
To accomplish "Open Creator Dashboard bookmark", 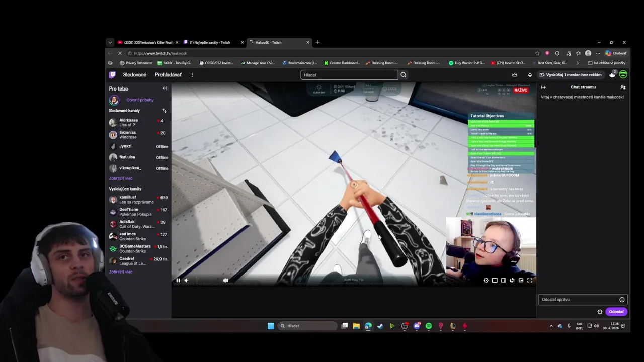I will [342, 63].
